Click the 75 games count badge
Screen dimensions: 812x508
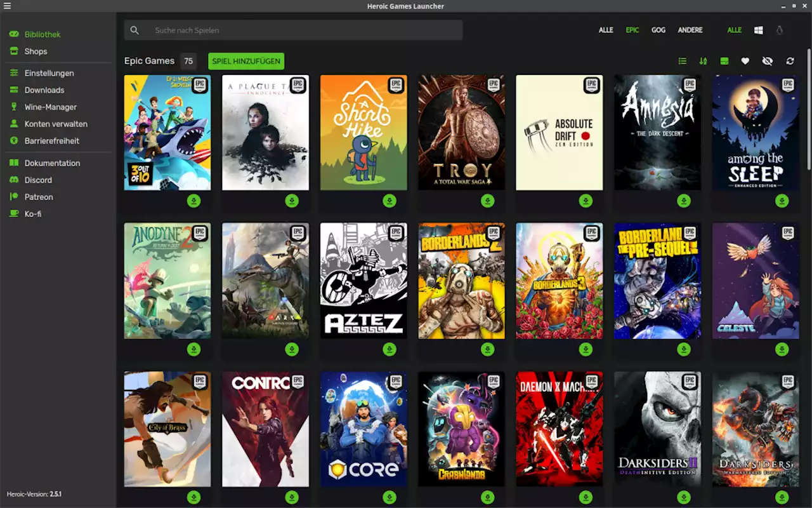(x=188, y=61)
